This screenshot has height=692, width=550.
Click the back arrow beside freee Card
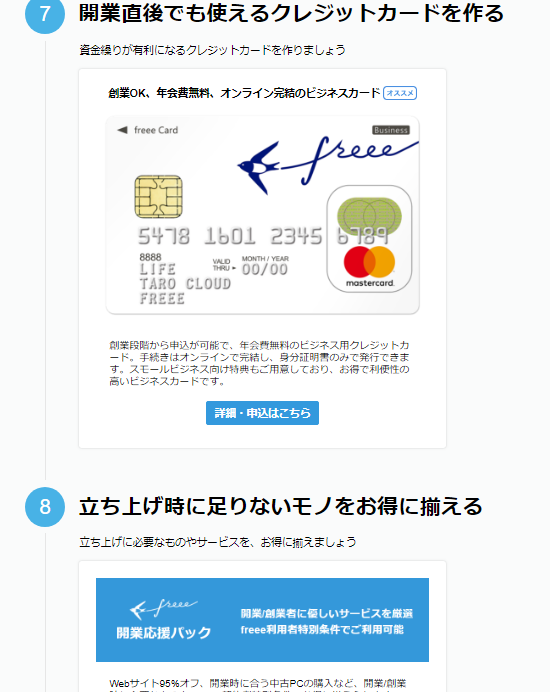pos(122,130)
